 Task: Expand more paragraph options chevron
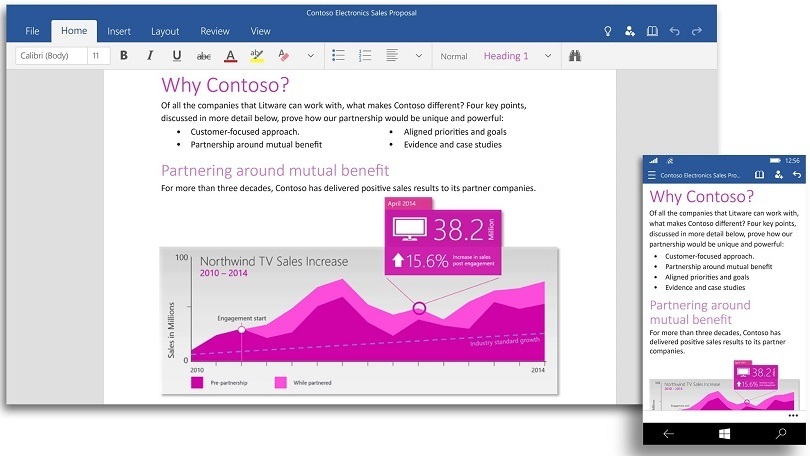pos(418,56)
